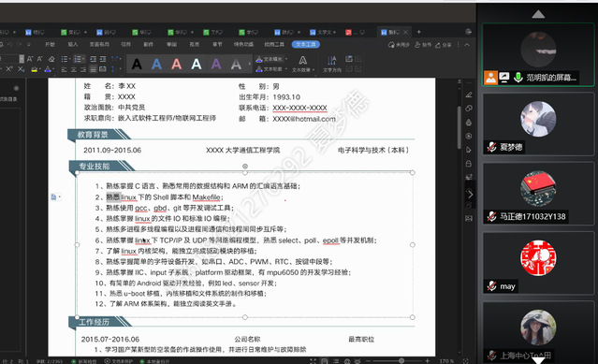Click the zoom slider handle in status bar
The width and height of the screenshot is (598, 364).
401,360
